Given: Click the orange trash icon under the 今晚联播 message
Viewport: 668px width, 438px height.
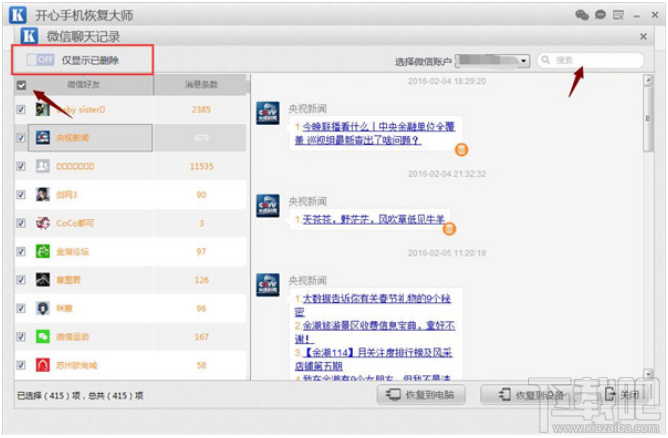Looking at the screenshot, I should click(x=461, y=150).
